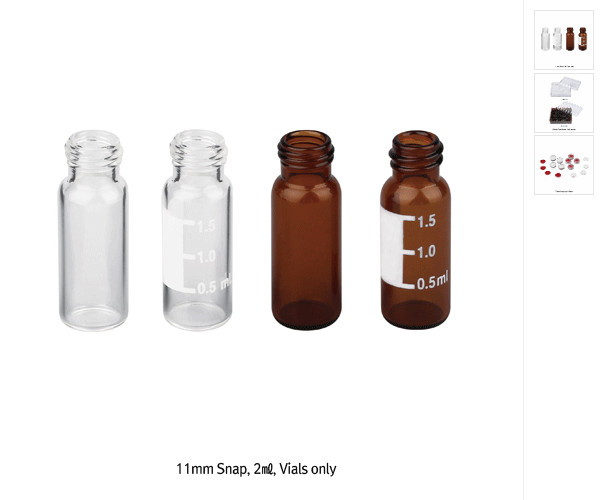Click the threaded neck of plain amber vial
Image resolution: width=601 pixels, height=500 pixels.
[306, 148]
